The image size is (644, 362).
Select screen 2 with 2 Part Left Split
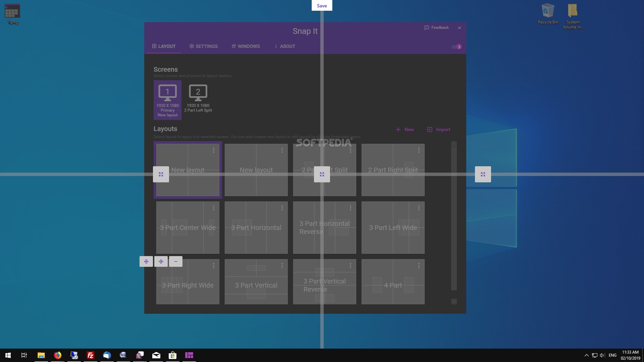coord(198,99)
